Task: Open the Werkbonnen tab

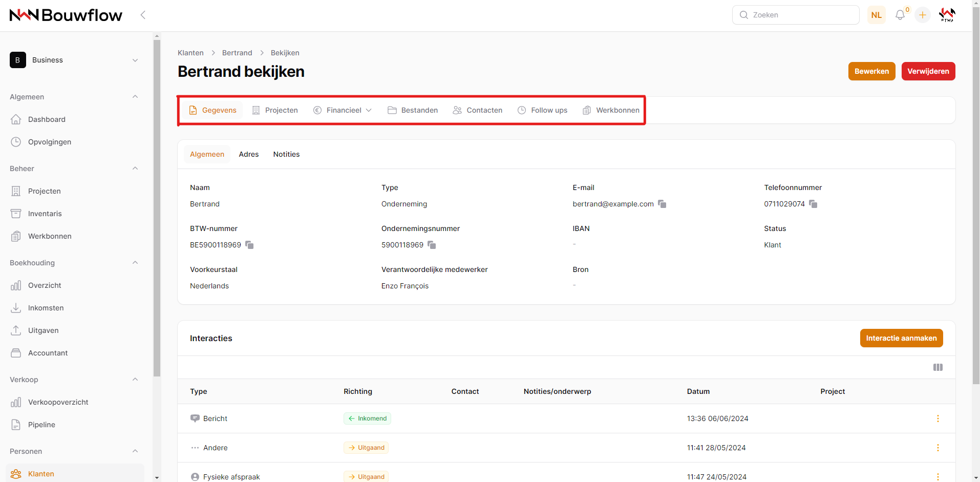Action: (611, 110)
